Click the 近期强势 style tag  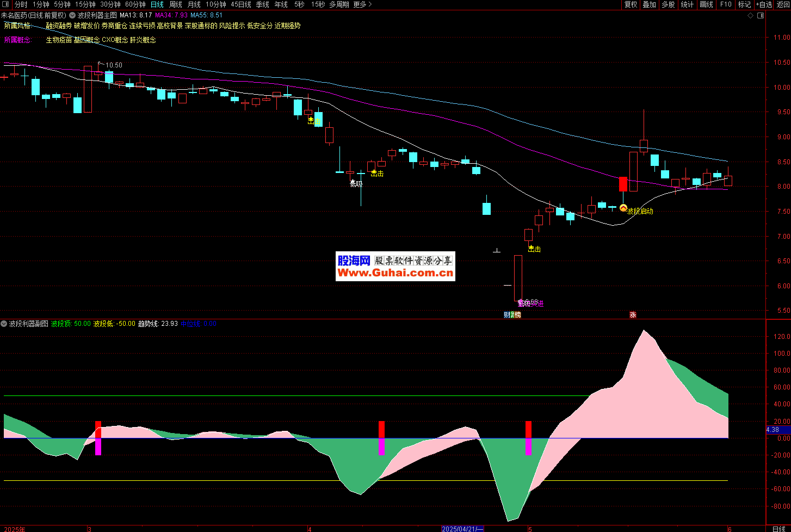coord(287,26)
